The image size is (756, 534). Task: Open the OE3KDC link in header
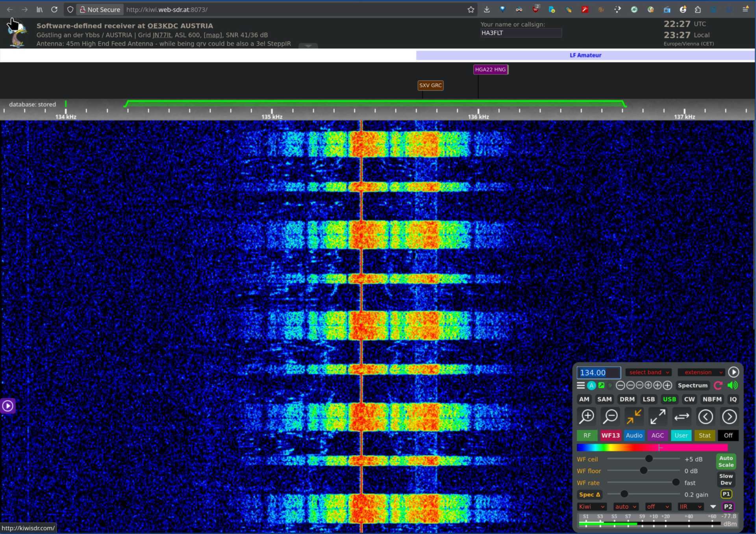[x=163, y=26]
